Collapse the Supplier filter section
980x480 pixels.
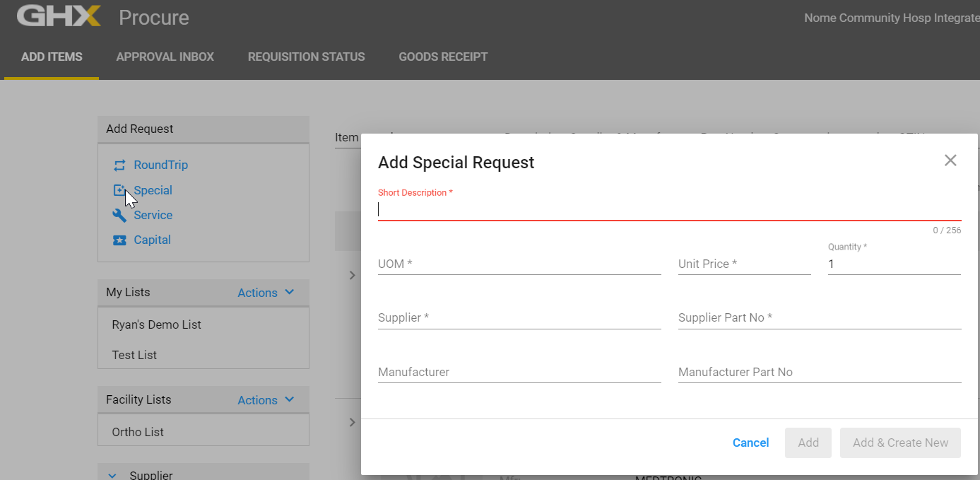(x=112, y=476)
